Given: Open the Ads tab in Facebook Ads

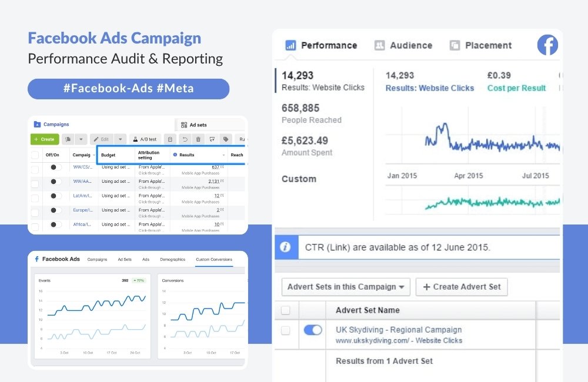Looking at the screenshot, I should click(146, 259).
